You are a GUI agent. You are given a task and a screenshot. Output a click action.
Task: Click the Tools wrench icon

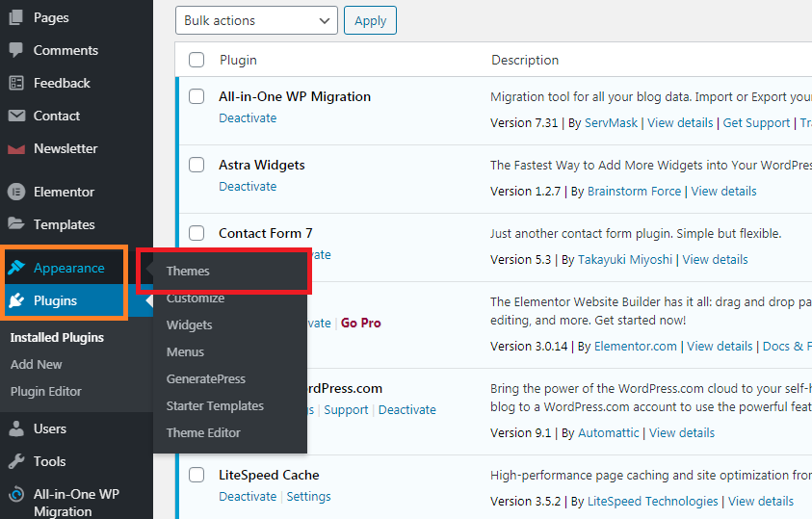pos(16,461)
